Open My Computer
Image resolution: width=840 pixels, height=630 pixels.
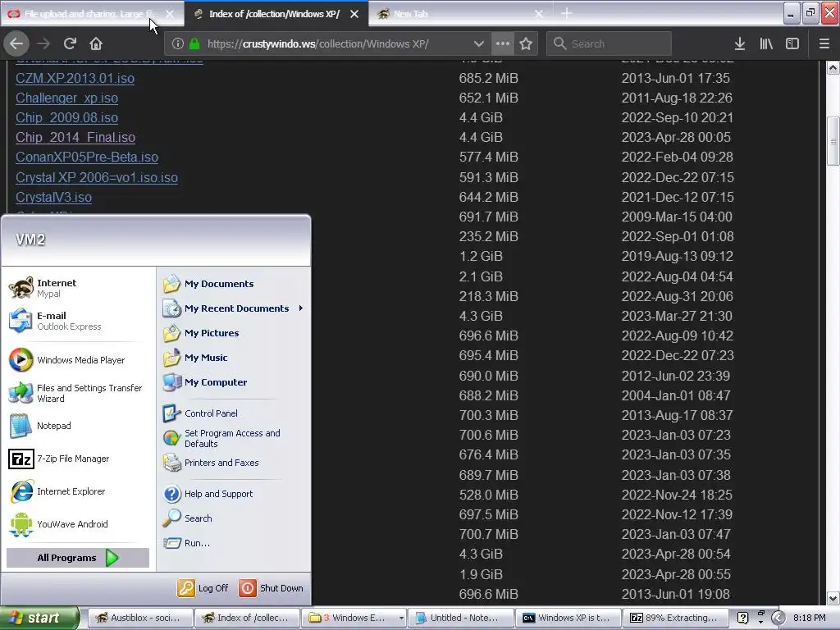click(x=234, y=382)
